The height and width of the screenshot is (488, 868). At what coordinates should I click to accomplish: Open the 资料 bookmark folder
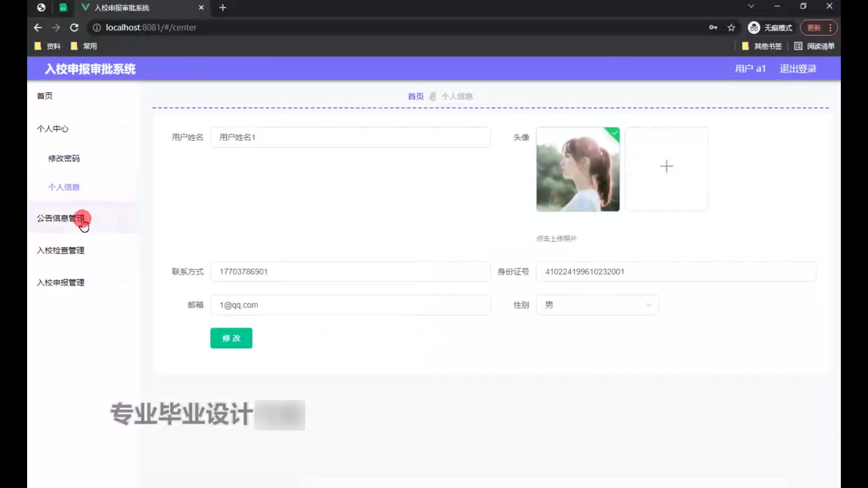[47, 46]
